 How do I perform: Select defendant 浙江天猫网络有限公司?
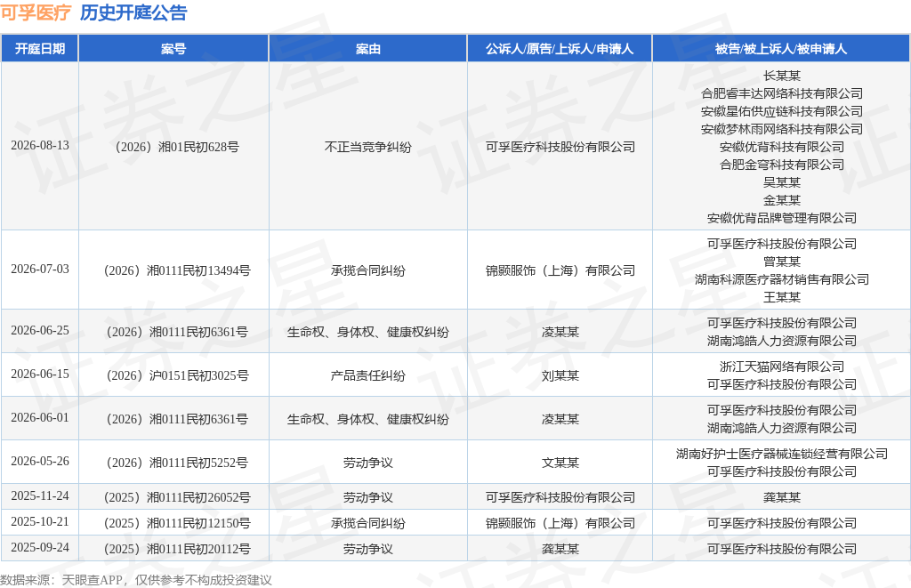(x=781, y=366)
